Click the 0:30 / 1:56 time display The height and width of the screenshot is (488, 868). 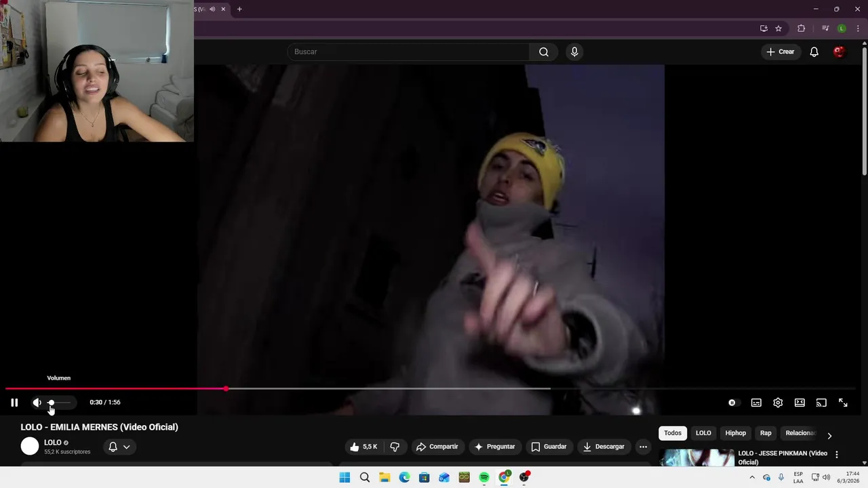tap(105, 403)
